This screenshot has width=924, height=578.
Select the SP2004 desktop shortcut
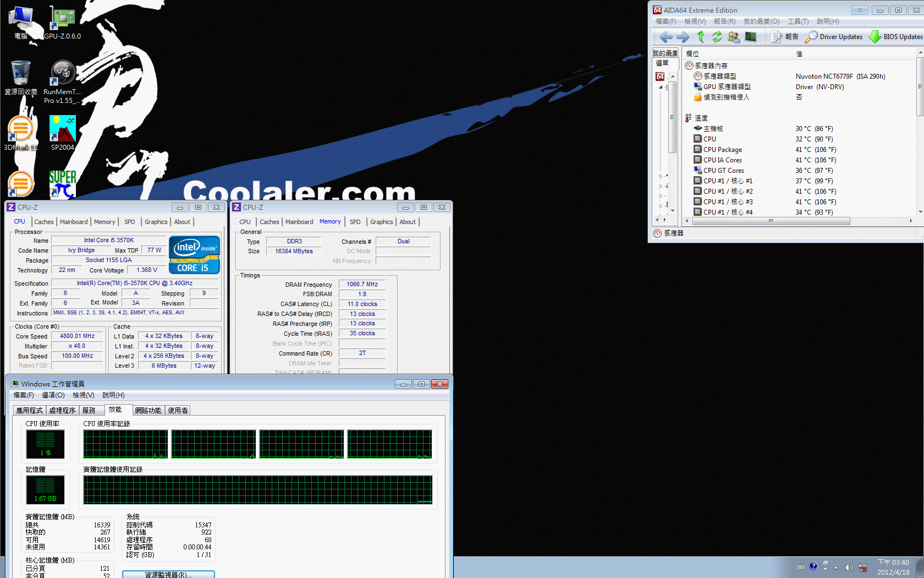(63, 133)
